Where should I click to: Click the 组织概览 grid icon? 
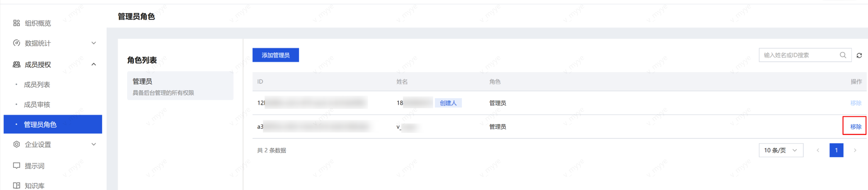[x=16, y=23]
